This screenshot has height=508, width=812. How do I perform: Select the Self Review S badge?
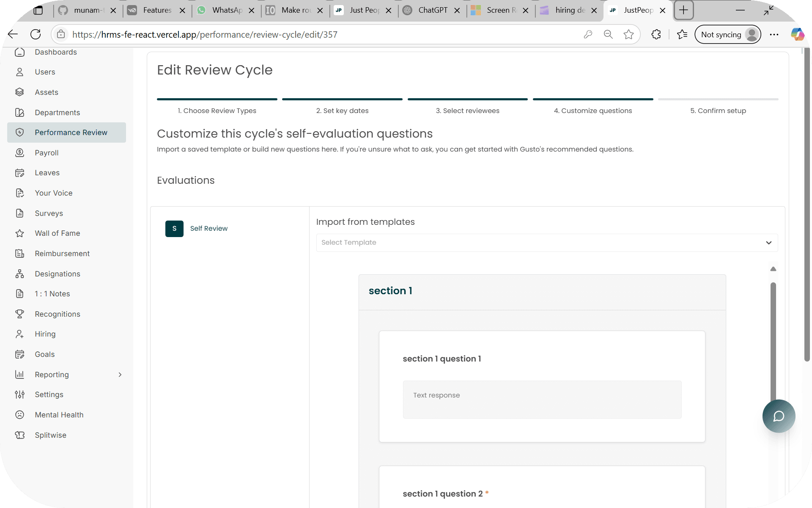174,229
